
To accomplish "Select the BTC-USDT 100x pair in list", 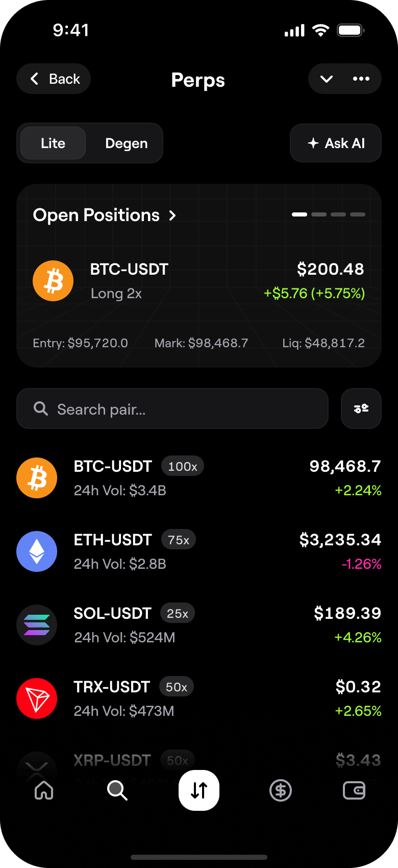I will pos(199,478).
